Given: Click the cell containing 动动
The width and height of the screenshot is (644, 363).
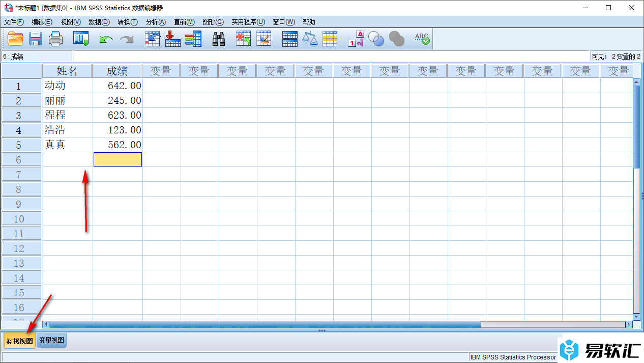Looking at the screenshot, I should [68, 86].
